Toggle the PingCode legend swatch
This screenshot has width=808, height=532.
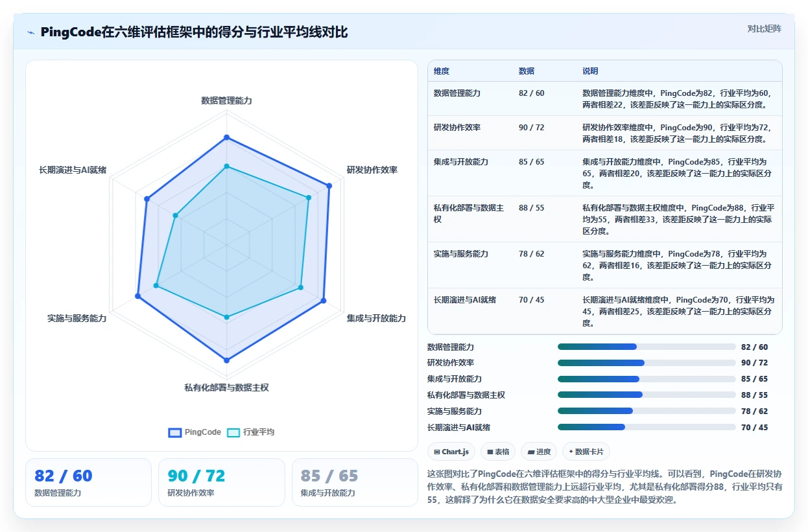point(175,432)
